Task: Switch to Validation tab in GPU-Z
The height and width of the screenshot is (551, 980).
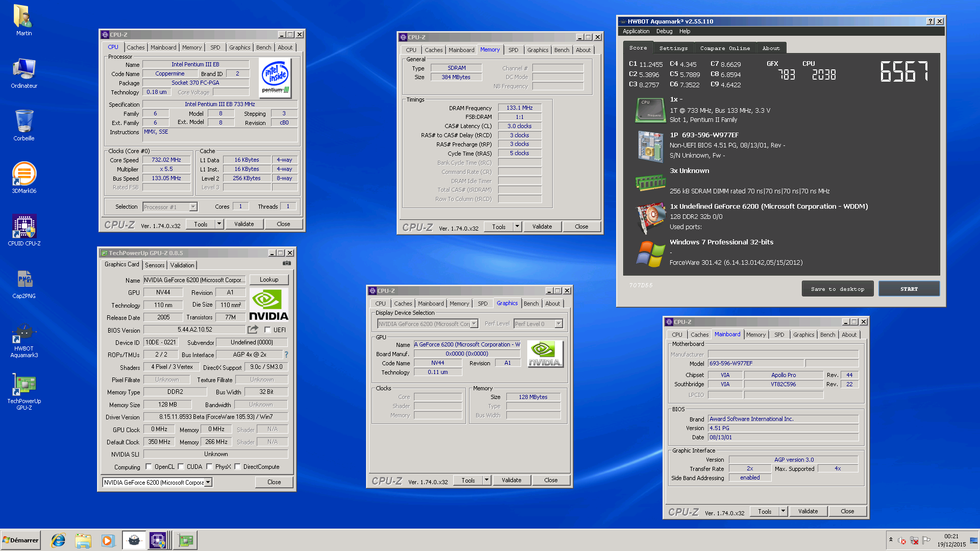Action: pyautogui.click(x=182, y=265)
